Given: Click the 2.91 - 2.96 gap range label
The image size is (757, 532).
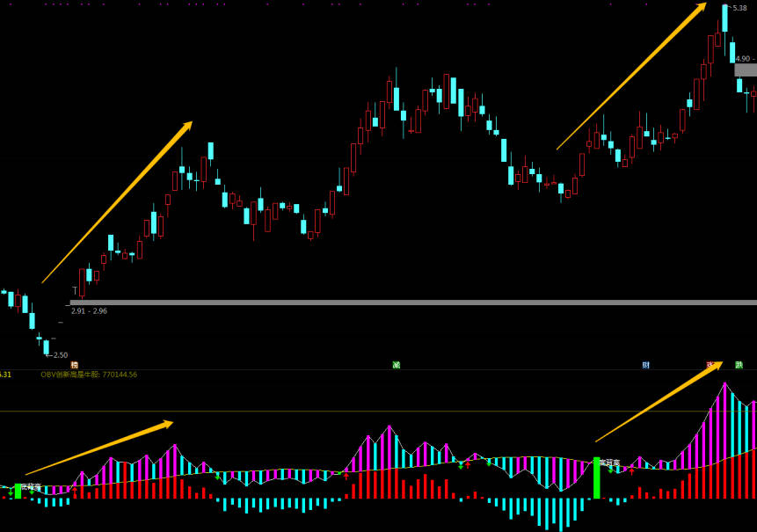Looking at the screenshot, I should pyautogui.click(x=90, y=311).
